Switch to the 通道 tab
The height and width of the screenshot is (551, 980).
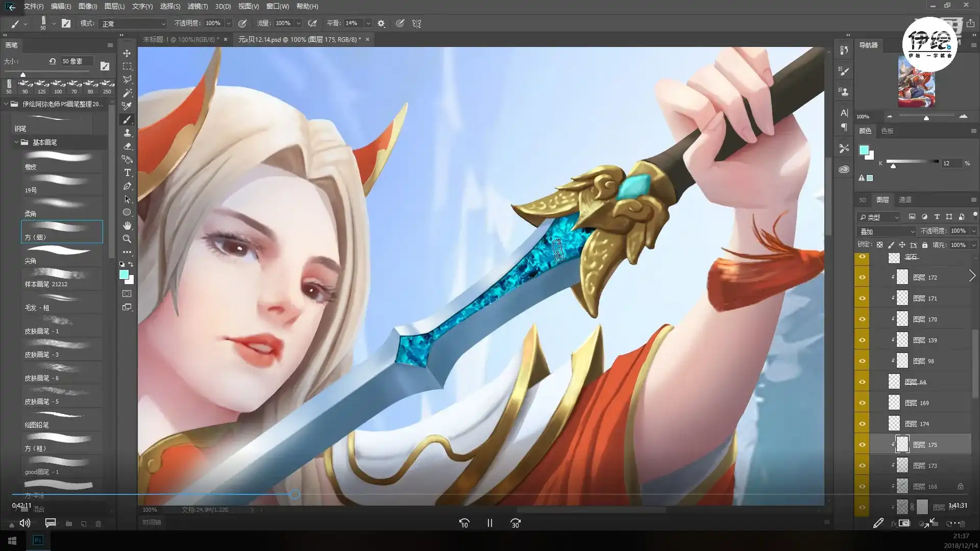[x=905, y=200]
